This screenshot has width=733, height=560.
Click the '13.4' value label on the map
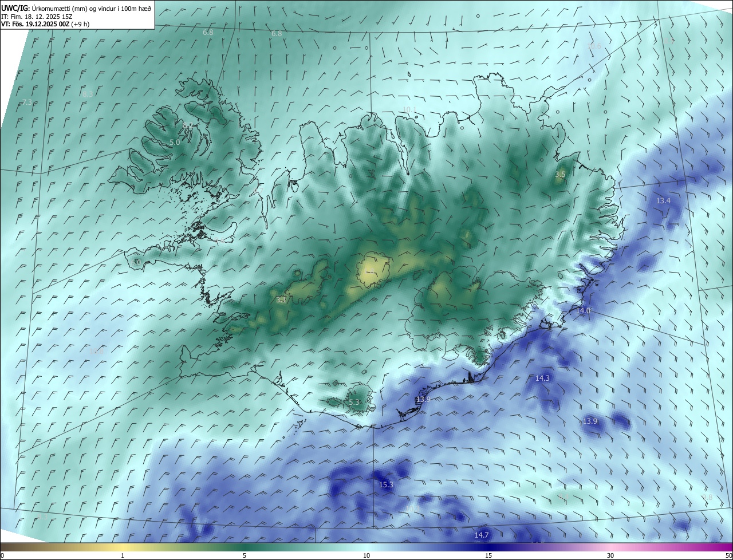tap(663, 201)
